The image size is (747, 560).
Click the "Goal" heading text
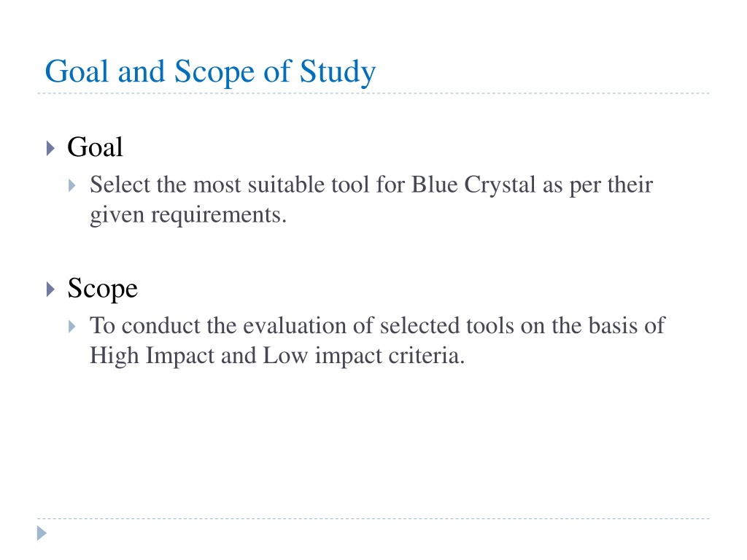point(95,147)
